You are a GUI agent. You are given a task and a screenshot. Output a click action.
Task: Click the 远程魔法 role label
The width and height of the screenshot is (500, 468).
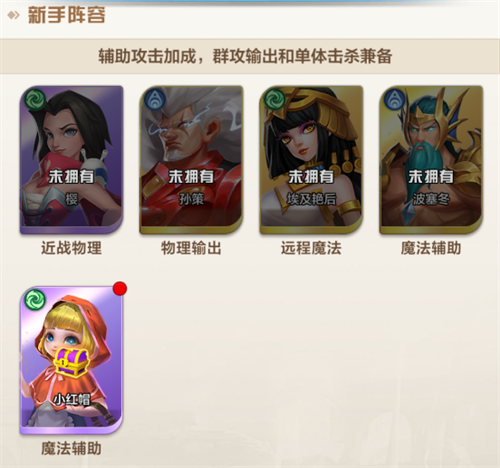pyautogui.click(x=311, y=248)
